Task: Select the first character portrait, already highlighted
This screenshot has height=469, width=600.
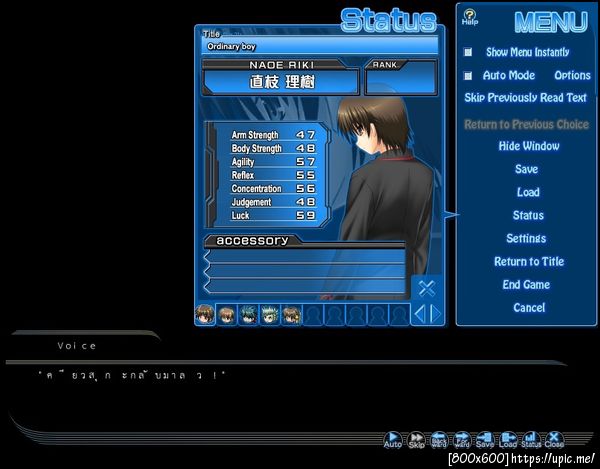Action: coord(205,314)
